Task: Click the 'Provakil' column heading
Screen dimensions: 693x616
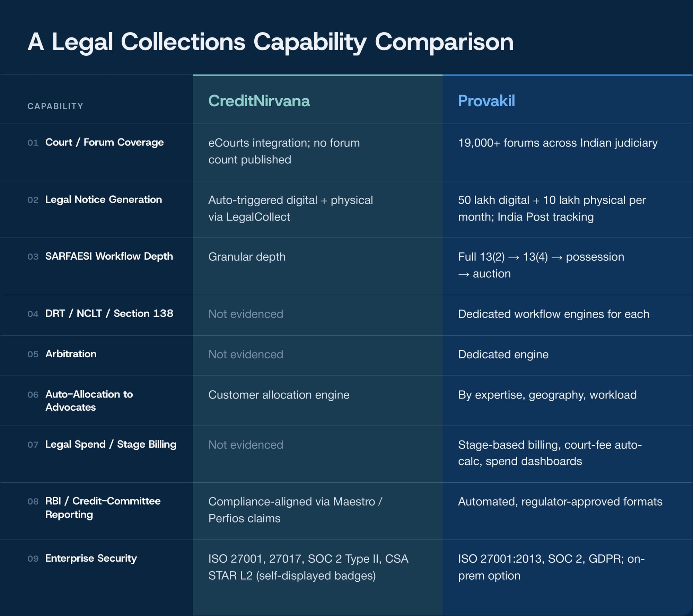Action: click(x=486, y=101)
